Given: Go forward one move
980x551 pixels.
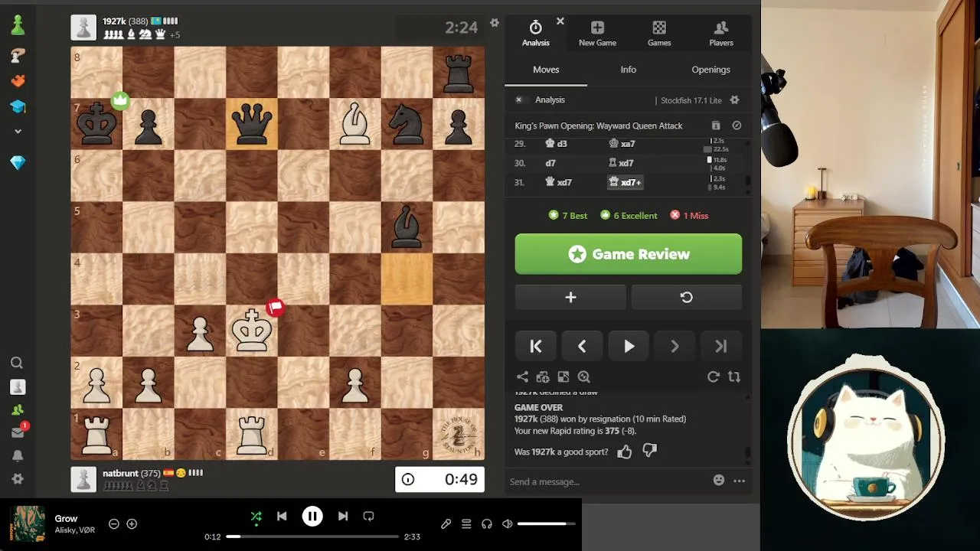Looking at the screenshot, I should pos(675,347).
